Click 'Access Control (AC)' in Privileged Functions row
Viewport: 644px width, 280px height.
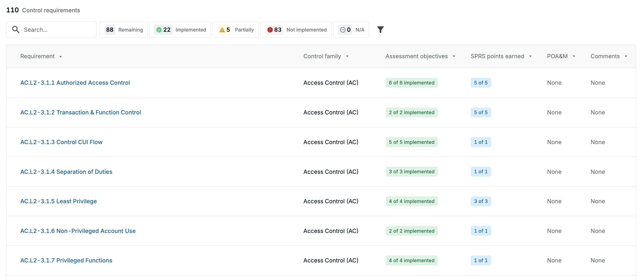[x=331, y=260]
